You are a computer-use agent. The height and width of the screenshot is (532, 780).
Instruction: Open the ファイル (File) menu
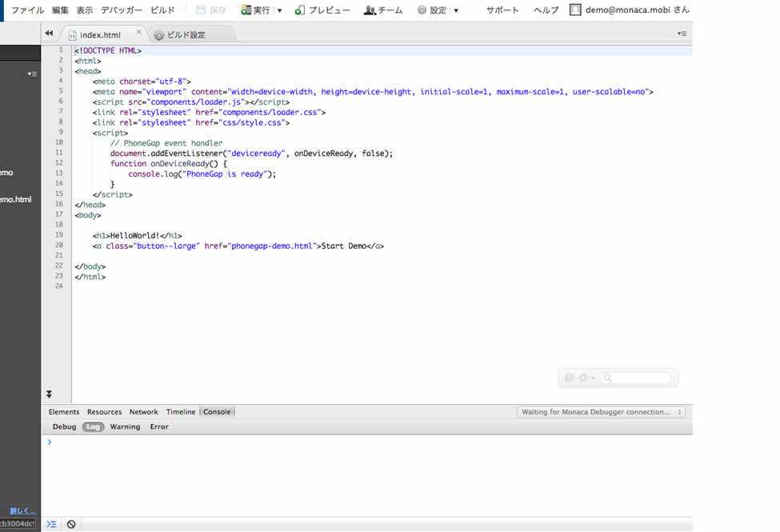point(27,10)
